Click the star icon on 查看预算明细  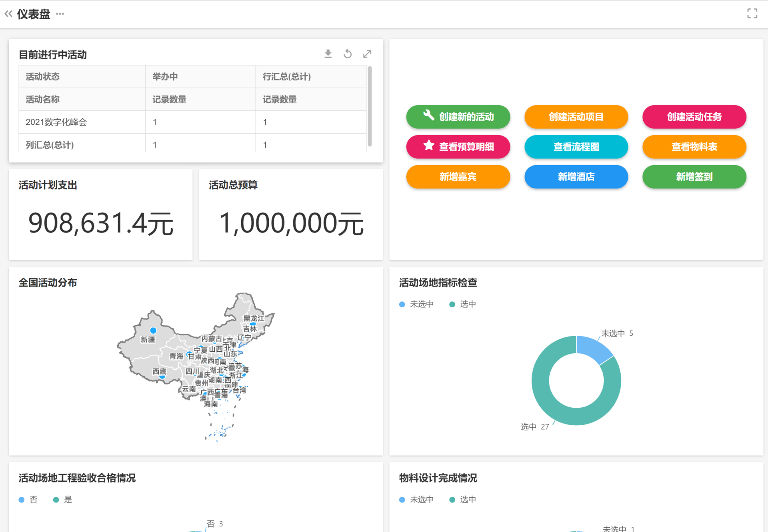tap(429, 145)
